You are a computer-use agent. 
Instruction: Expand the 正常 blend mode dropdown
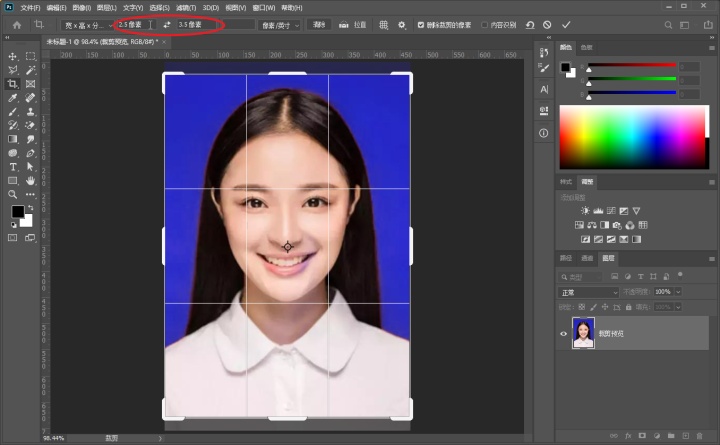[x=588, y=292]
